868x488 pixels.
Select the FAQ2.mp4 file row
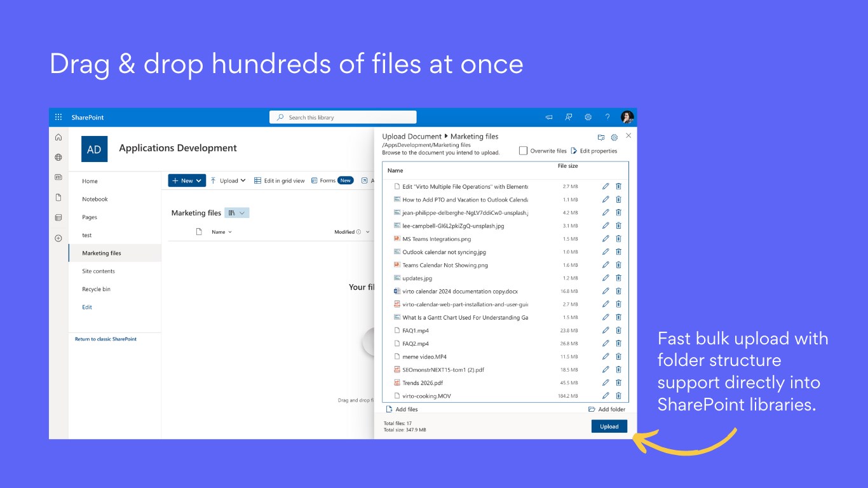click(505, 344)
